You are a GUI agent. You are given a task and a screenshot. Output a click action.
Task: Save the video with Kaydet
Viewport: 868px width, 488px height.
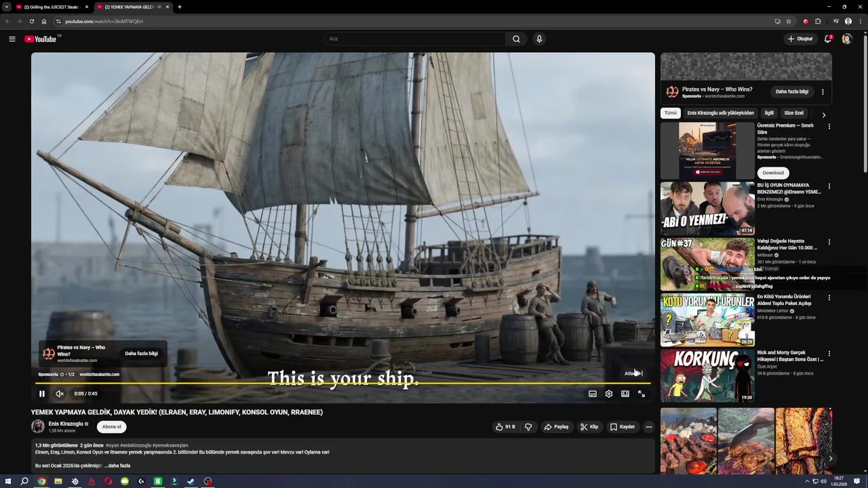[622, 427]
